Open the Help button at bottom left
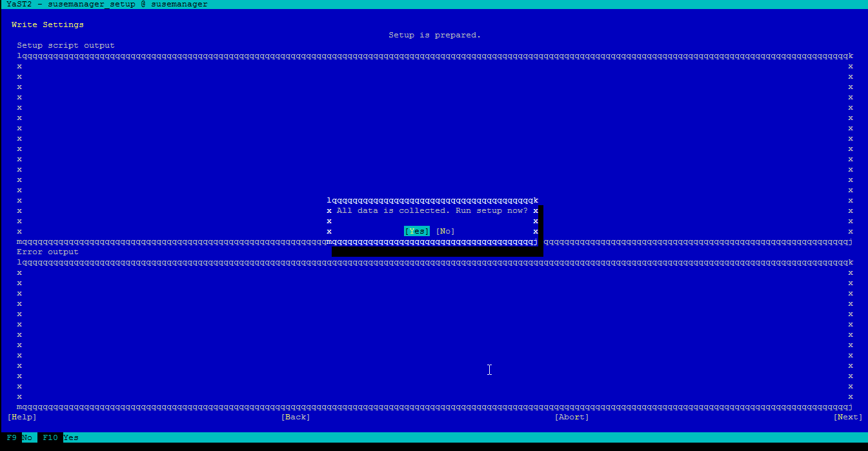 click(x=22, y=417)
